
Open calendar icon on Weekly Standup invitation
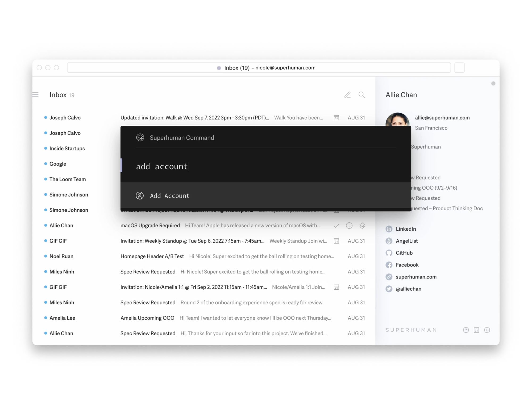(336, 241)
